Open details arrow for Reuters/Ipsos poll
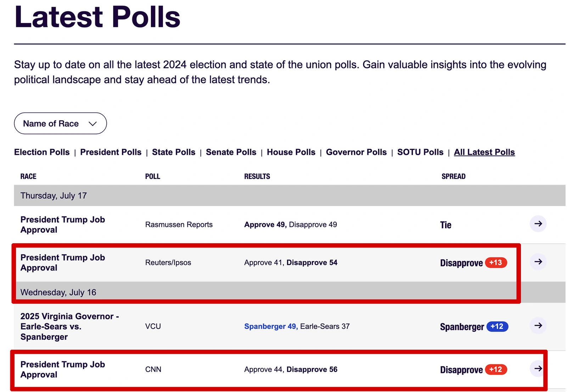The width and height of the screenshot is (567, 392). click(x=538, y=262)
